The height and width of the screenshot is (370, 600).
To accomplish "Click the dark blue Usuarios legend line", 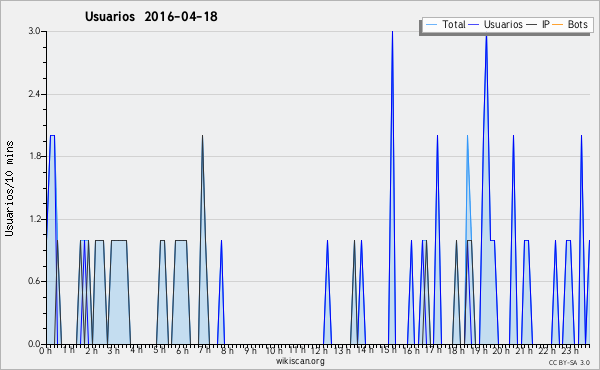I will pyautogui.click(x=474, y=25).
